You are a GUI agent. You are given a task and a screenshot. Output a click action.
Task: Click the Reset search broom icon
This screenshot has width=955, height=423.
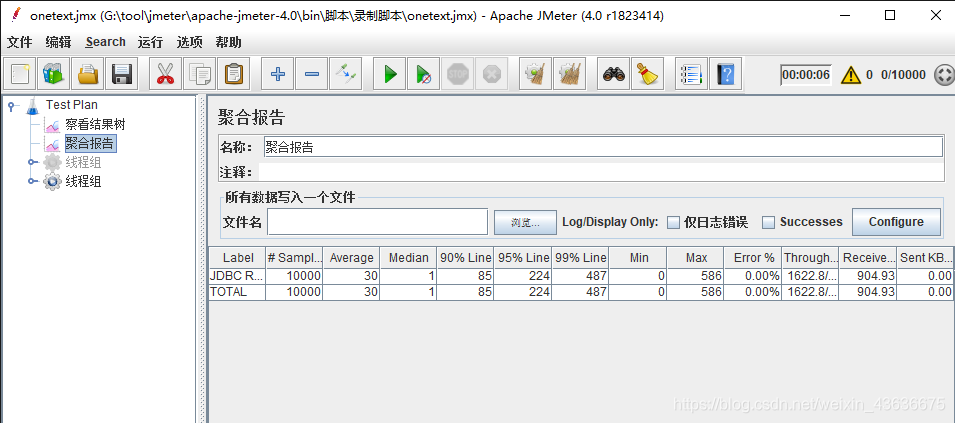pyautogui.click(x=647, y=74)
